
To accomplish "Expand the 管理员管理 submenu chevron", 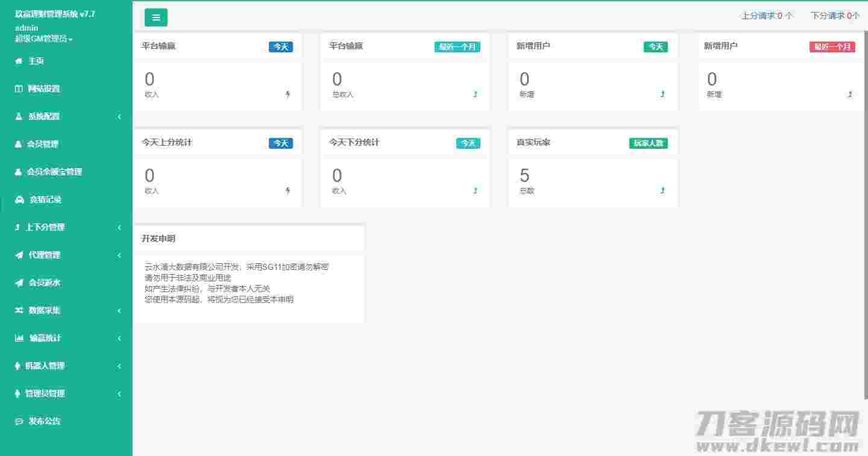I will pyautogui.click(x=119, y=393).
